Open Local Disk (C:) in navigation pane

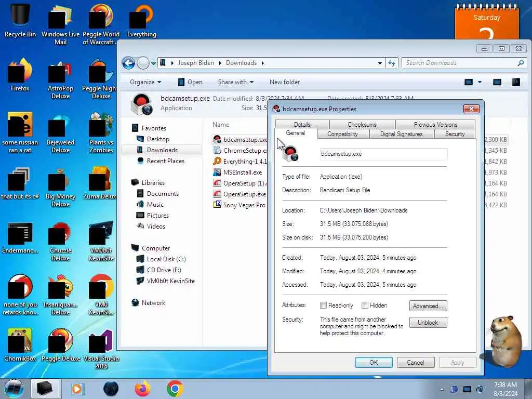coord(161,259)
